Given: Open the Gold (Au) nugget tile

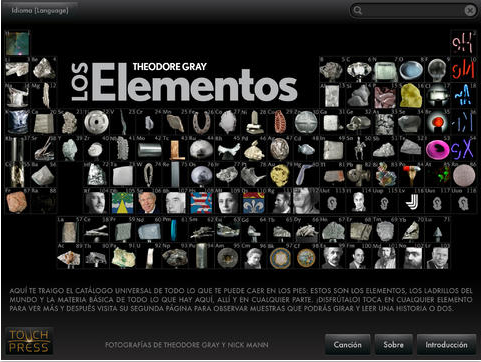Looking at the screenshot, I should (x=280, y=175).
